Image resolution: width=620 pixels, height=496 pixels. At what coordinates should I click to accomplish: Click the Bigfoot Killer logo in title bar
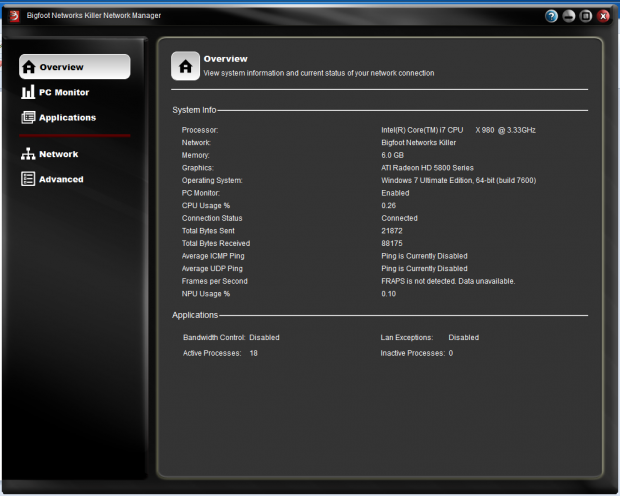[14, 16]
